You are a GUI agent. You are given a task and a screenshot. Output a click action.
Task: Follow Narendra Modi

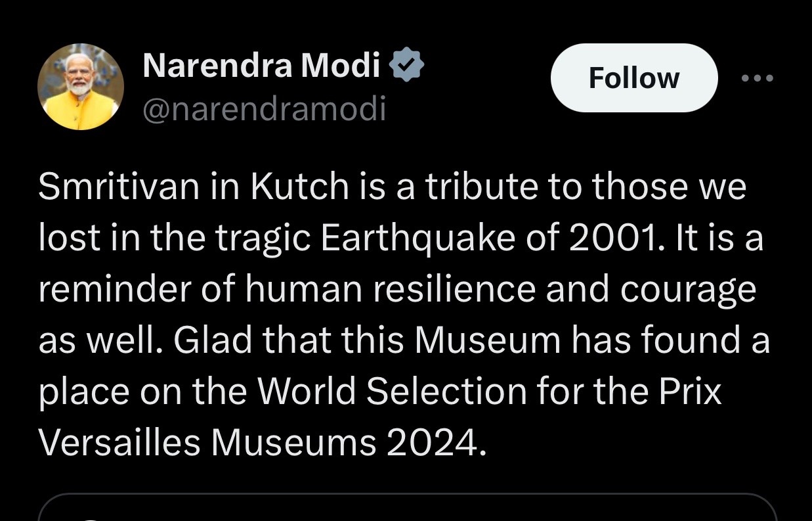633,78
